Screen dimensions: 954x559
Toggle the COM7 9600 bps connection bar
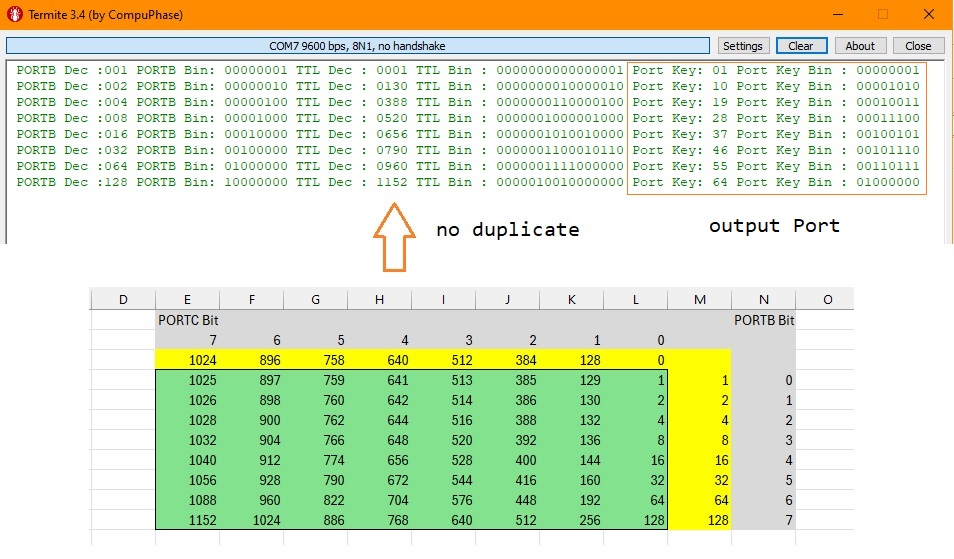point(357,46)
